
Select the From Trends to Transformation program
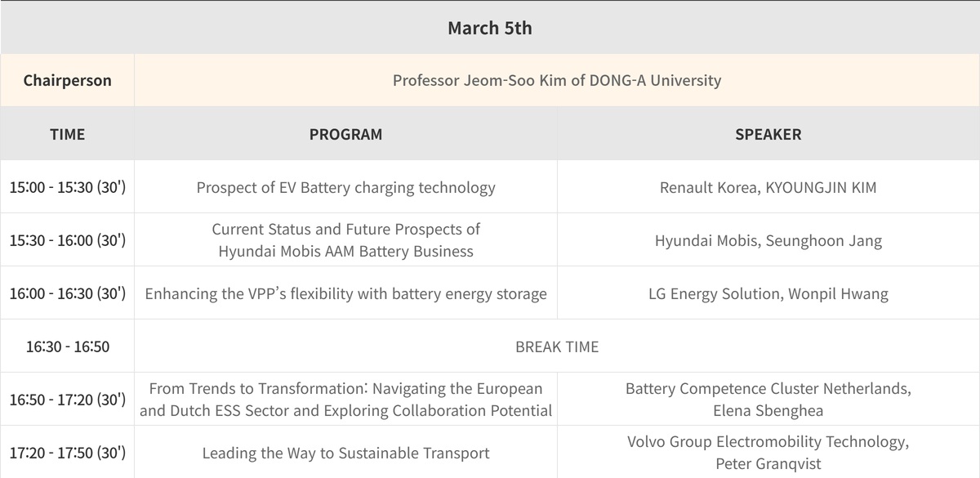click(x=345, y=400)
